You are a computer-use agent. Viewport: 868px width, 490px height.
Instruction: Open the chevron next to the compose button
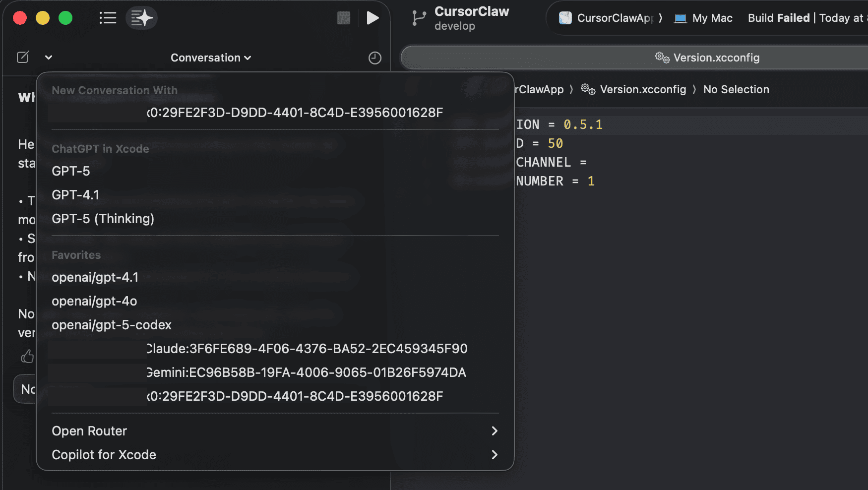(x=48, y=57)
